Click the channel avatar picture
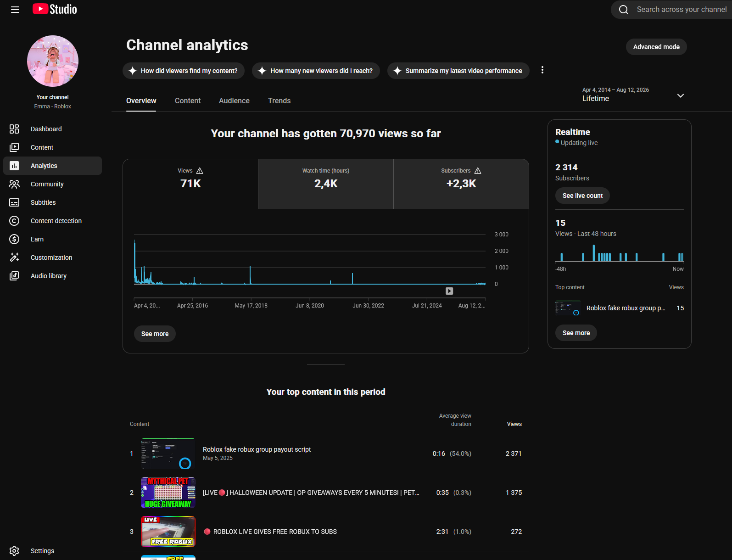Viewport: 732px width, 560px height. [x=53, y=61]
